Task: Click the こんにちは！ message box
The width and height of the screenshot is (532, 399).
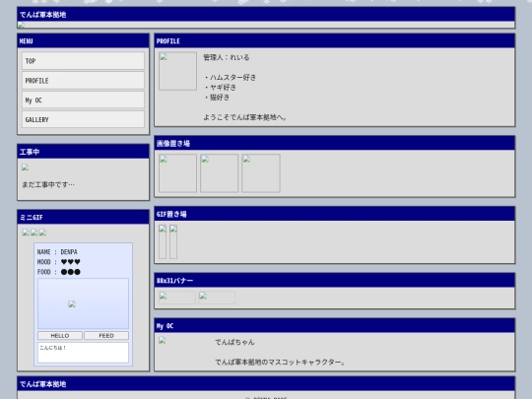Action: [x=83, y=353]
